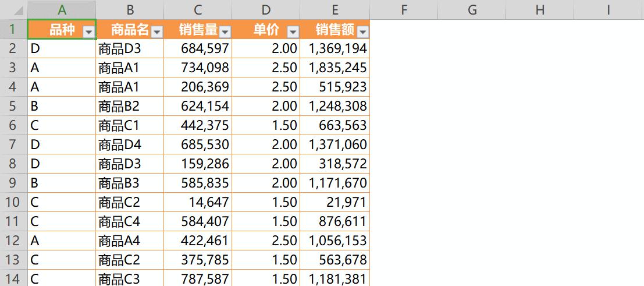Screen dimensions: 644x286
Task: Select column G header
Action: click(472, 9)
